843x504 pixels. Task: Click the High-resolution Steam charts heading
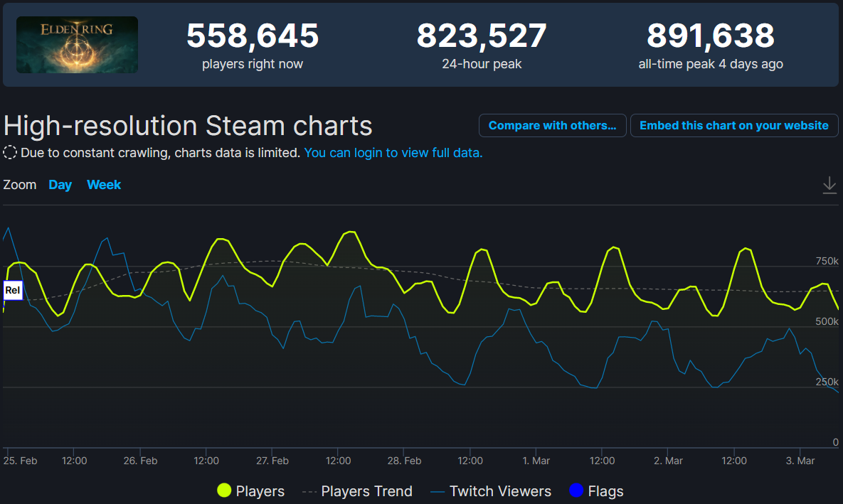tap(188, 126)
